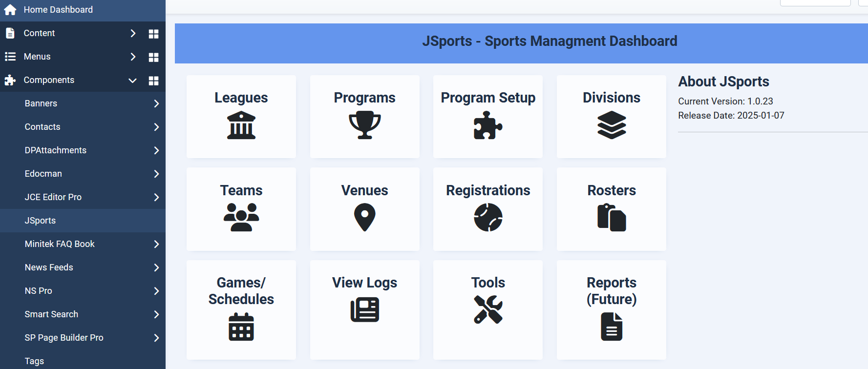Click the Menus list icon in sidebar
This screenshot has height=369, width=868.
tap(10, 57)
